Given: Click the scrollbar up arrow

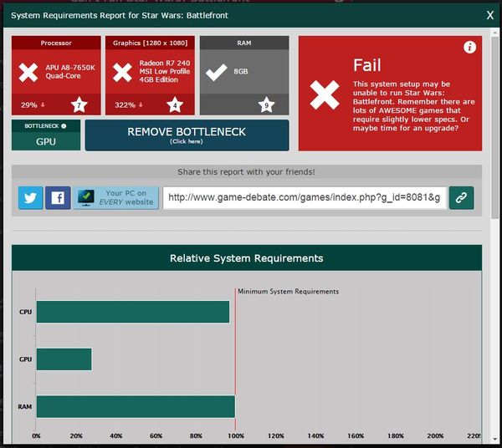Looking at the screenshot, I should [x=495, y=33].
